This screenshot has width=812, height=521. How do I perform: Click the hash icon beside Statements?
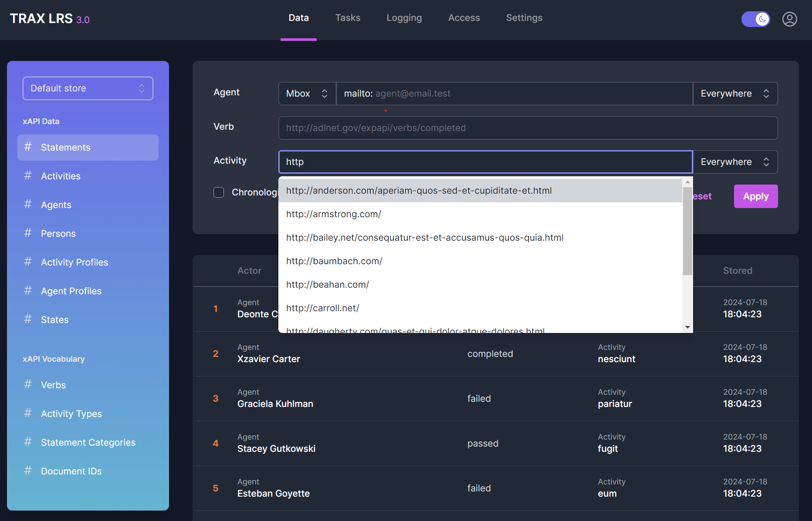[28, 147]
